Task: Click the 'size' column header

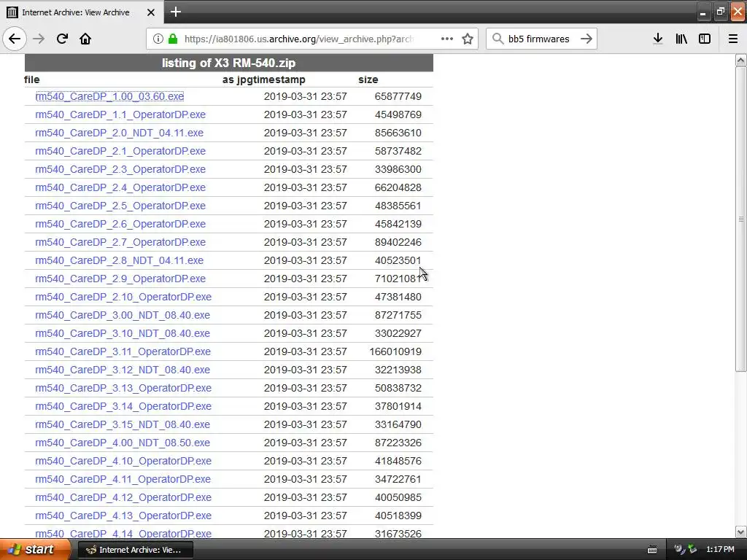Action: coord(368,79)
